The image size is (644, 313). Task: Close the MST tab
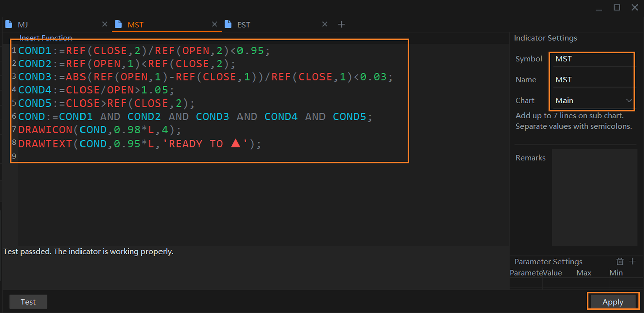pos(214,24)
